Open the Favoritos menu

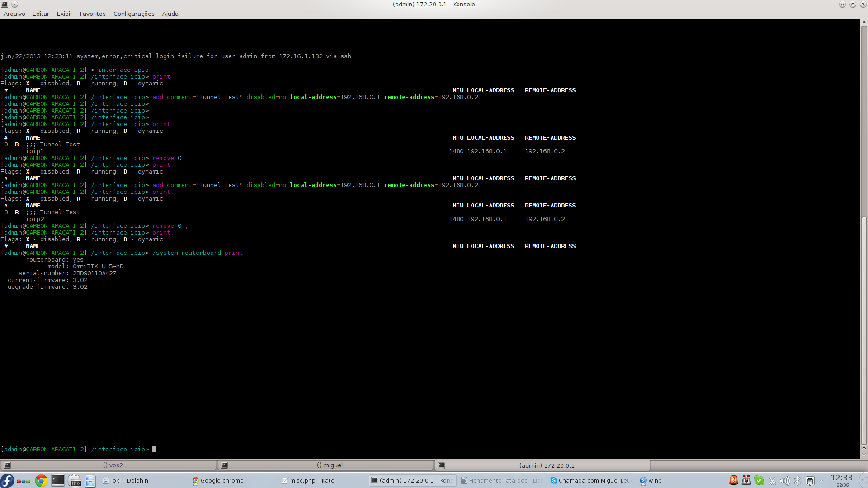(x=93, y=14)
